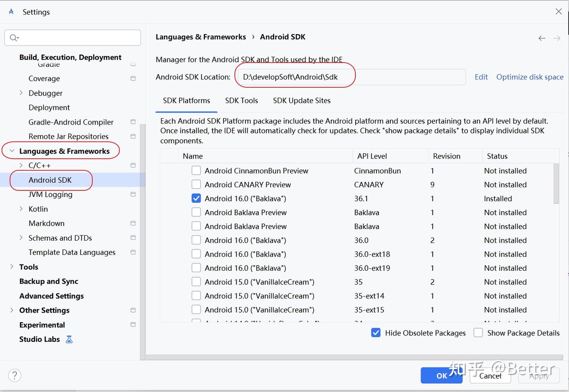This screenshot has width=569, height=392.
Task: Open Markdown settings page
Action: (46, 223)
